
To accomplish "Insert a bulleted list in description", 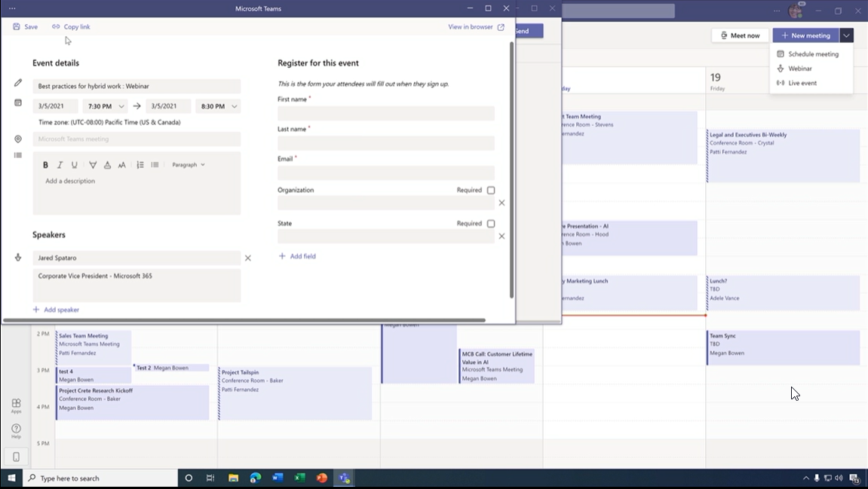I will click(155, 165).
